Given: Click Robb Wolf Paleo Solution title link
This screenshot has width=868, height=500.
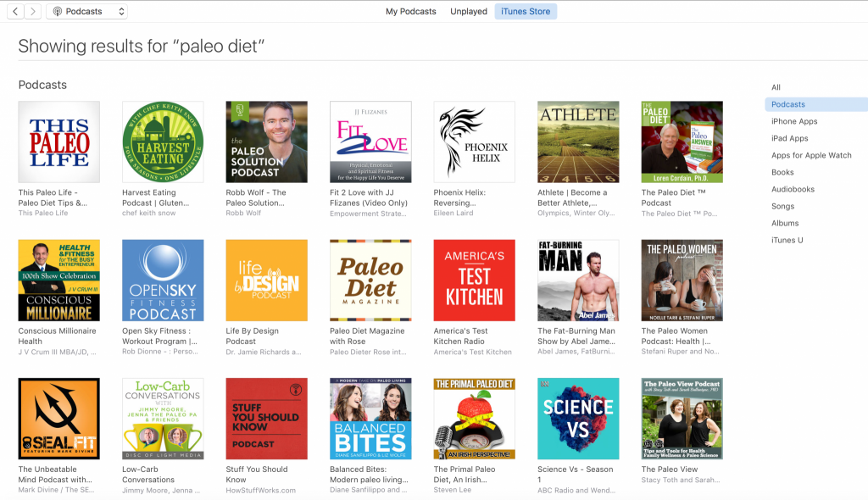Looking at the screenshot, I should click(x=256, y=197).
